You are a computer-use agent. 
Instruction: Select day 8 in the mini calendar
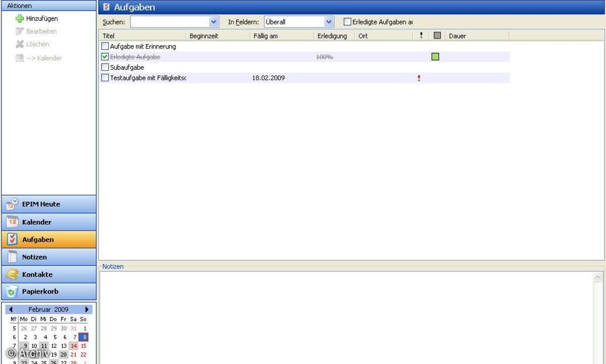[x=83, y=337]
